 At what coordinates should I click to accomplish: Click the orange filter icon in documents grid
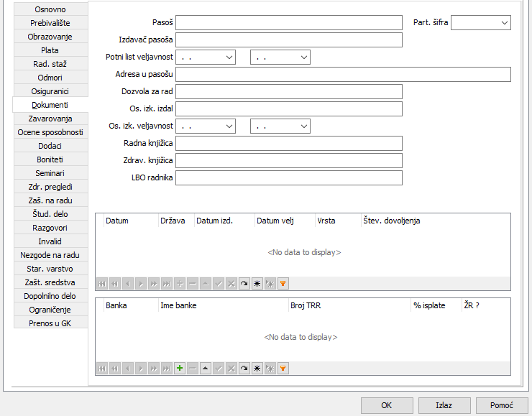[x=283, y=283]
